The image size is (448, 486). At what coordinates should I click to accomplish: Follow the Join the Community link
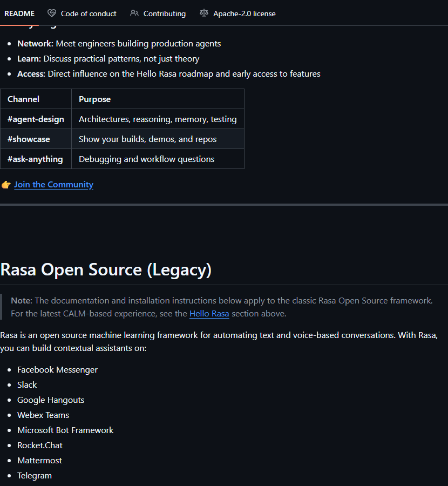coord(53,185)
